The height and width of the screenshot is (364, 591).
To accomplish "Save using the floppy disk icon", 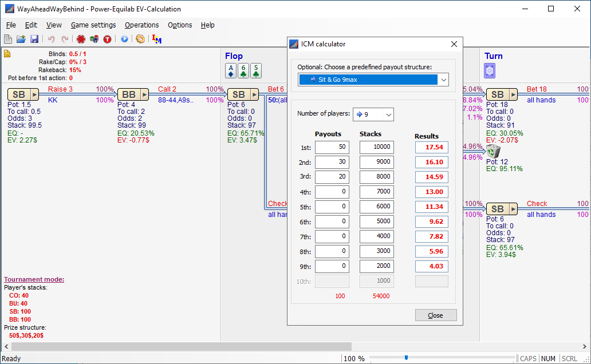I will click(x=34, y=39).
